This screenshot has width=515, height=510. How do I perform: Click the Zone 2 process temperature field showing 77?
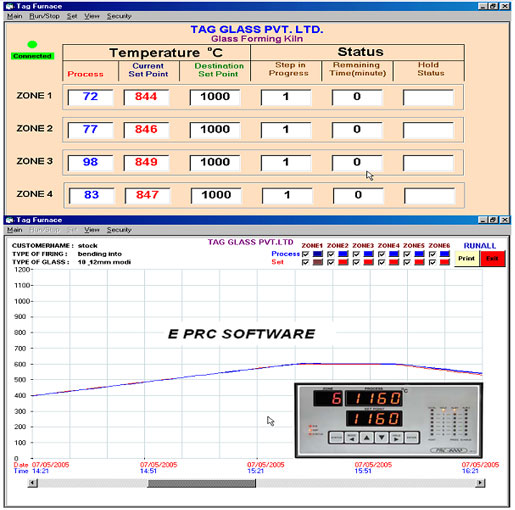point(90,130)
